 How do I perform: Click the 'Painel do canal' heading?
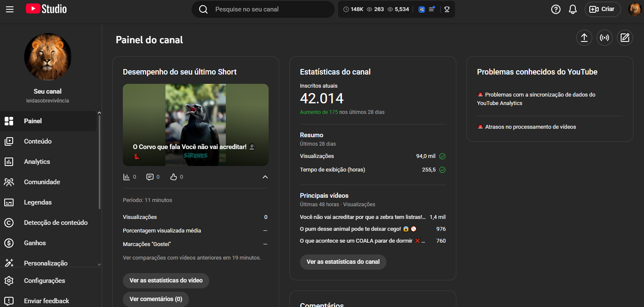click(150, 40)
